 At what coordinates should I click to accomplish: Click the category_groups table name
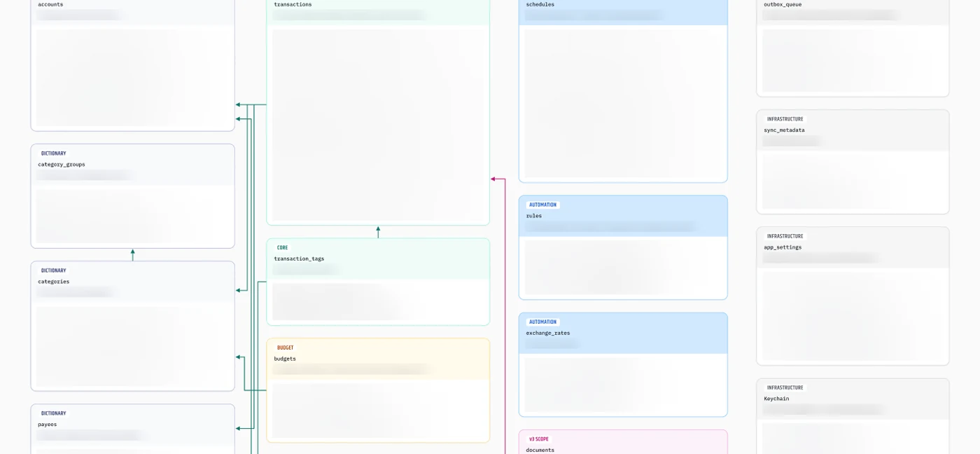click(62, 165)
